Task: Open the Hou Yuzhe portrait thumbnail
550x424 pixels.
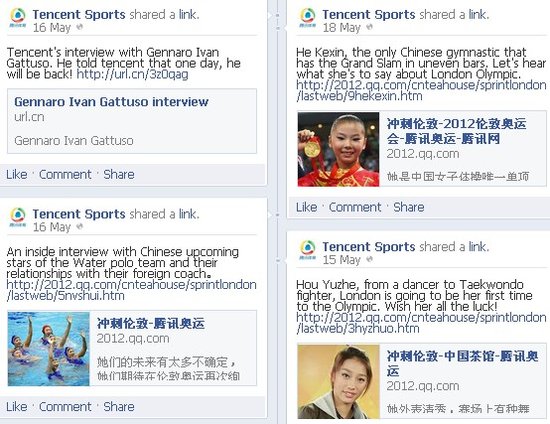Action: pyautogui.click(x=338, y=382)
